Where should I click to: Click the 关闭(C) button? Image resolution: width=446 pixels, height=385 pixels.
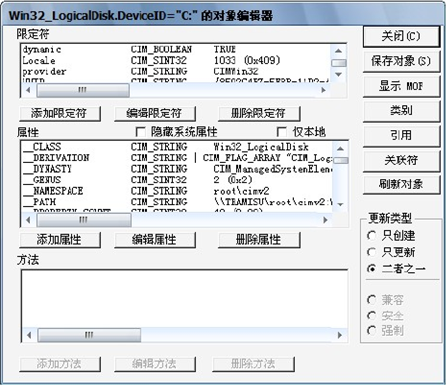pos(401,36)
